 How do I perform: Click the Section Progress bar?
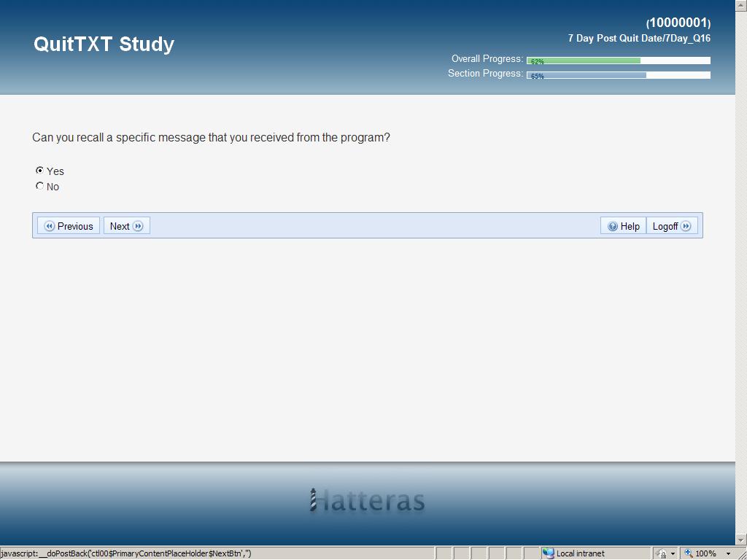tap(619, 75)
